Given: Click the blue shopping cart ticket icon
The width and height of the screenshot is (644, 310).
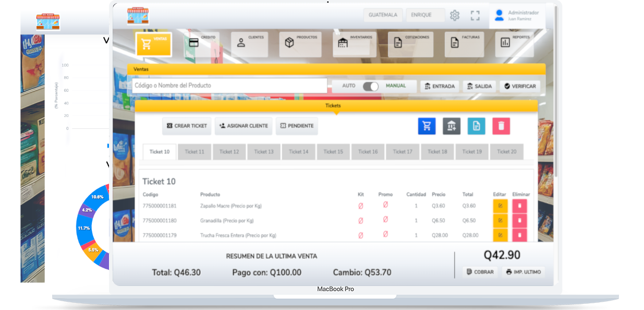Looking at the screenshot, I should (x=427, y=126).
